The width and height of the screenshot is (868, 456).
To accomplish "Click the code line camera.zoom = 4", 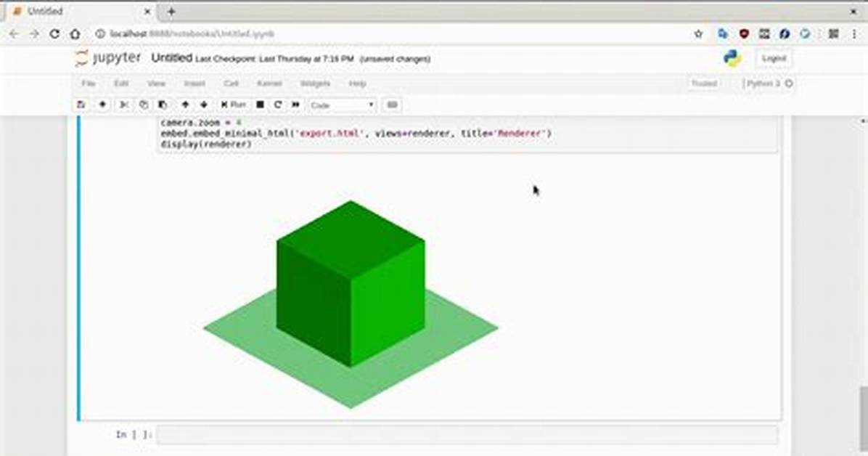I will point(201,122).
